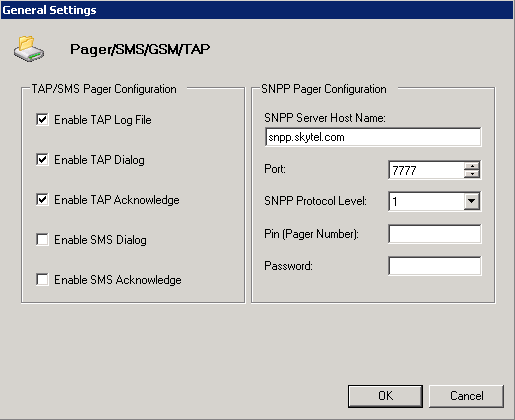Viewport: 515px width, 420px height.
Task: Disable Enable TAP Acknowledge checkbox
Action: pos(42,199)
